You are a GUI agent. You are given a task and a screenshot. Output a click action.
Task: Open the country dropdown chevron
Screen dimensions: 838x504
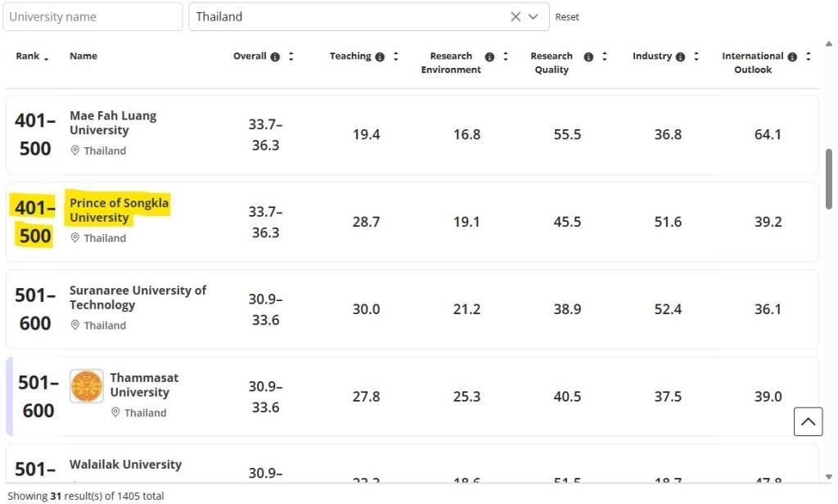point(534,16)
